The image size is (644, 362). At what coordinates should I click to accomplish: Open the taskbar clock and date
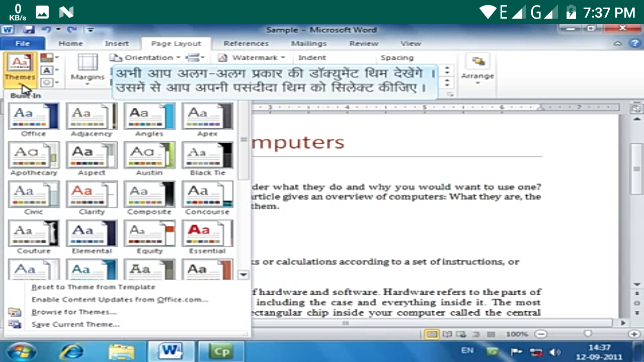599,351
